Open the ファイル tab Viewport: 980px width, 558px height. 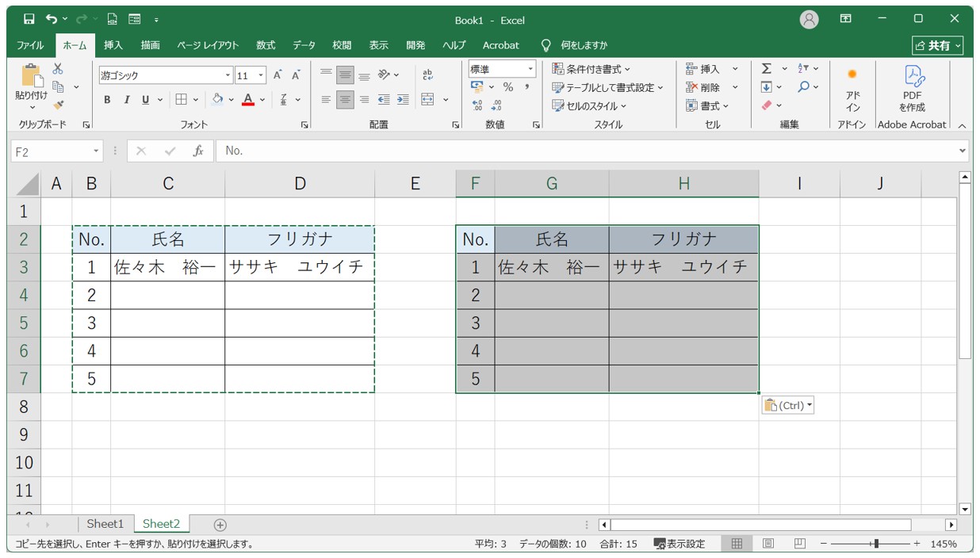coord(30,45)
